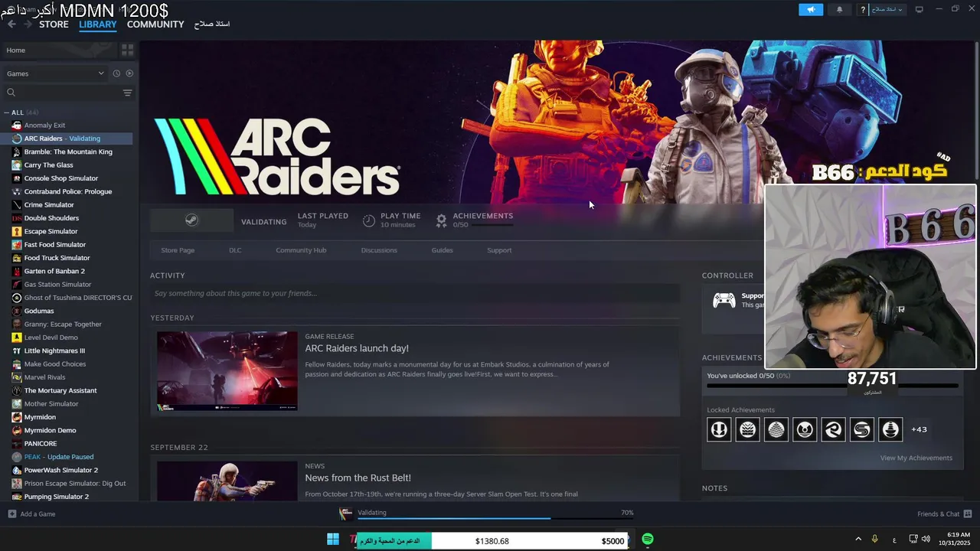Add a Game at bottom left
This screenshot has width=980, height=551.
[31, 514]
